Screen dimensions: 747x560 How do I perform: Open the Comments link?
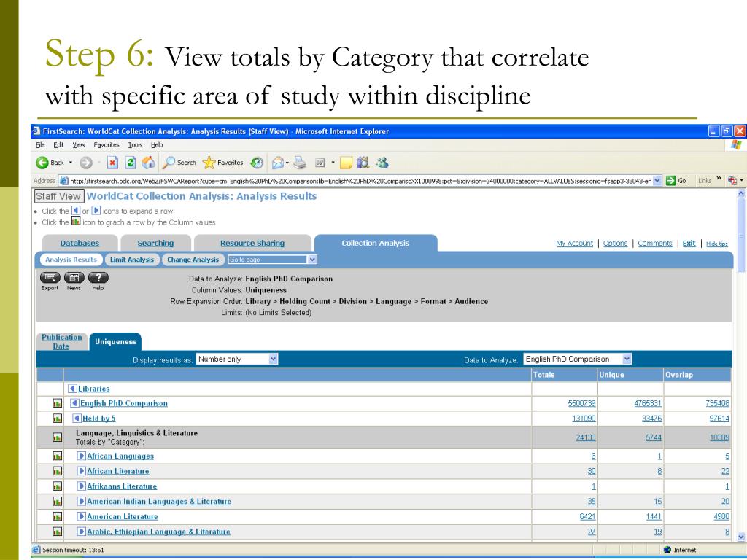[x=654, y=244]
